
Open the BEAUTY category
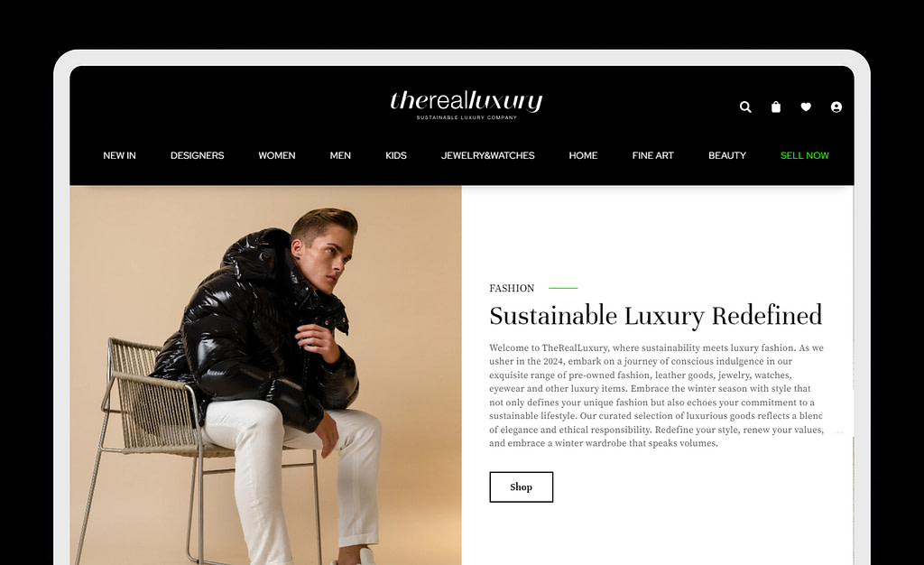pyautogui.click(x=727, y=155)
